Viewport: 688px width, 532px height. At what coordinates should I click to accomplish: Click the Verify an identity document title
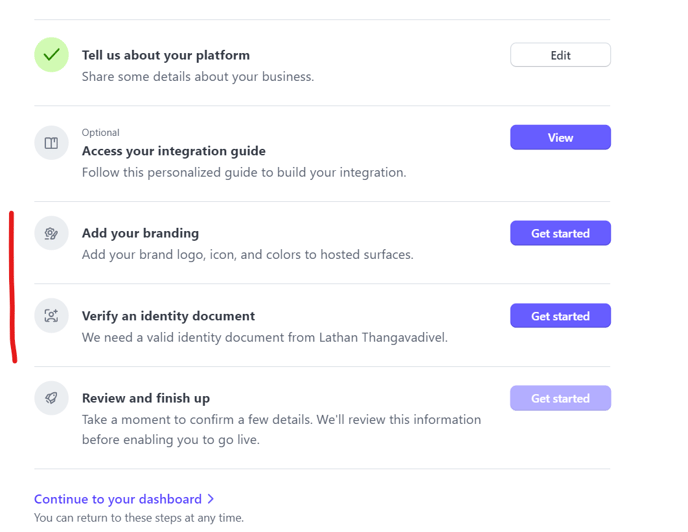click(x=168, y=316)
